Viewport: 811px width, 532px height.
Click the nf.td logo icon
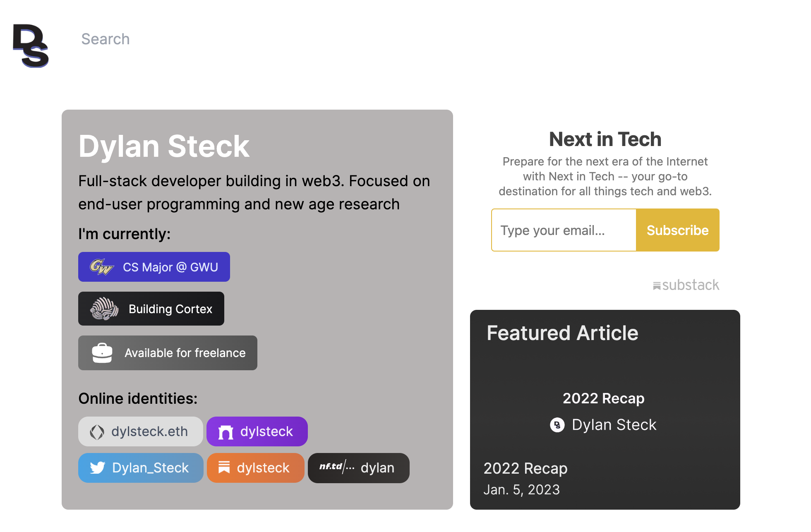tap(337, 467)
